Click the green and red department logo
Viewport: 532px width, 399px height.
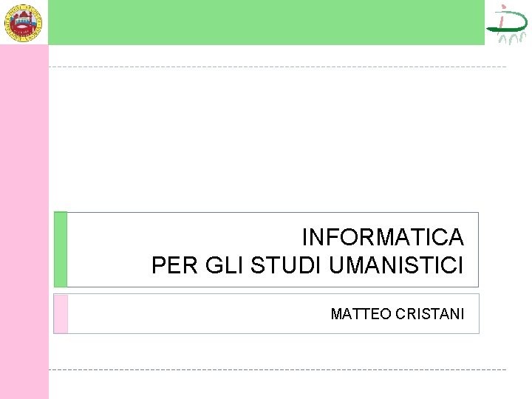507,24
